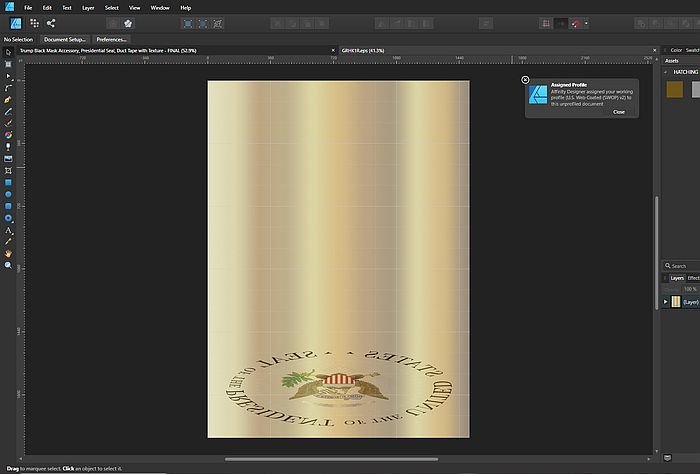
Task: Open the Color panel tab
Action: click(x=676, y=50)
